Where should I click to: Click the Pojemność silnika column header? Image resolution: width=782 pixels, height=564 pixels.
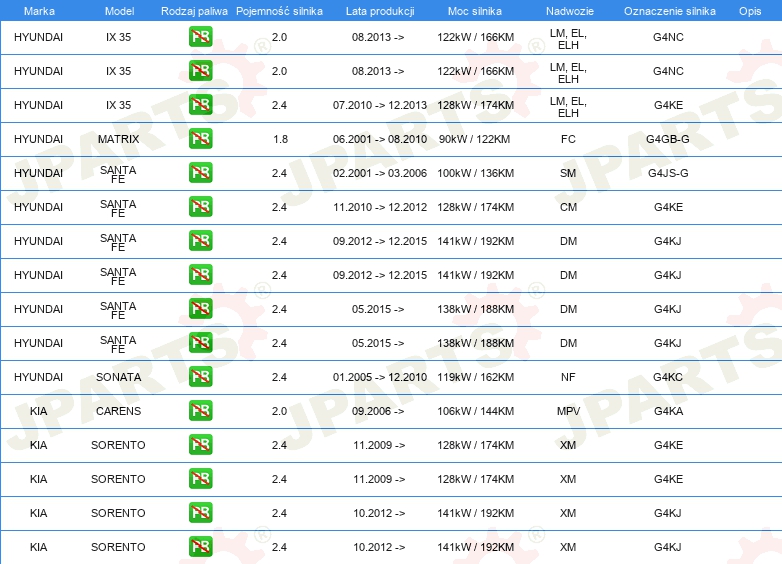click(x=279, y=11)
